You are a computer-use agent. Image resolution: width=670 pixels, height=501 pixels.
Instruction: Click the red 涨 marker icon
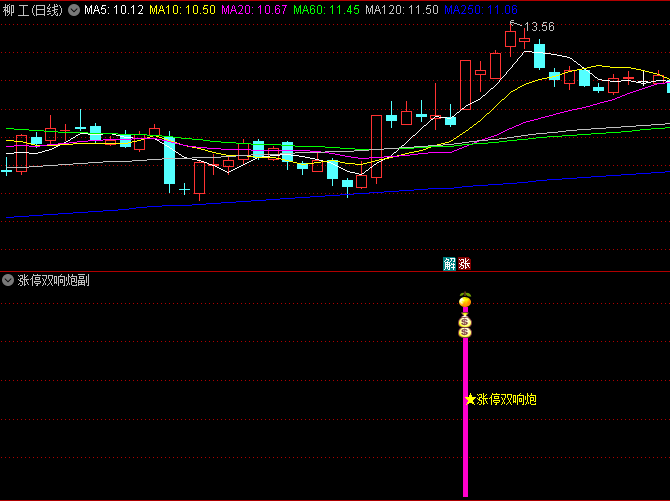click(x=464, y=264)
